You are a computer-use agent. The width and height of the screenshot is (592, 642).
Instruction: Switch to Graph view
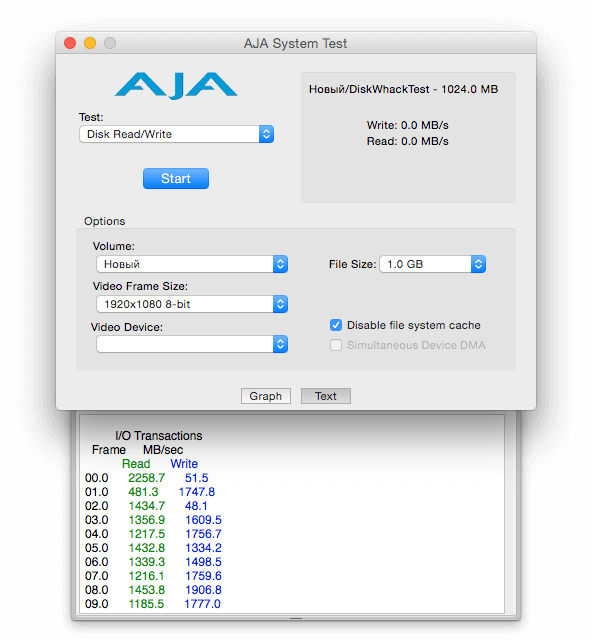[x=266, y=396]
